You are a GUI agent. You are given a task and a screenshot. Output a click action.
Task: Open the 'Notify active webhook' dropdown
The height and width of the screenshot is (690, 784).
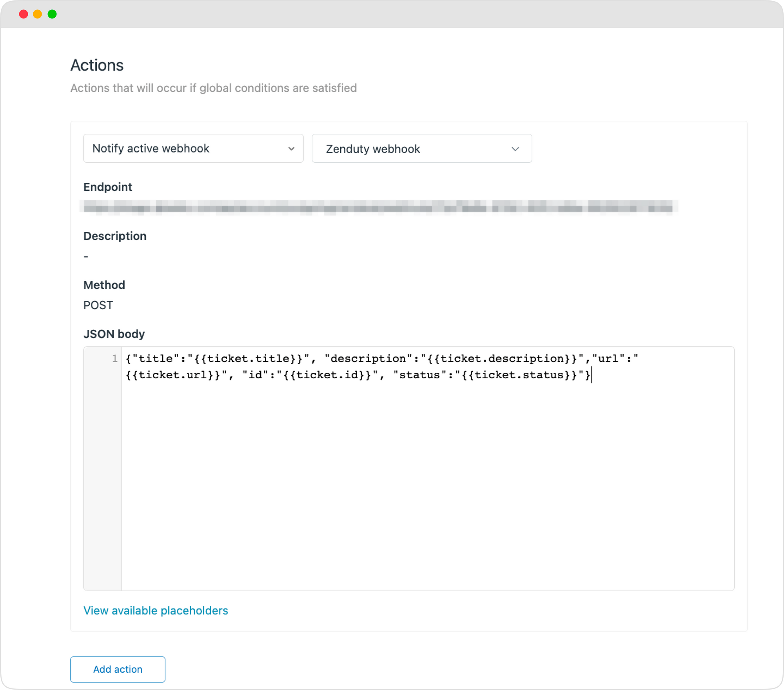[x=192, y=148]
